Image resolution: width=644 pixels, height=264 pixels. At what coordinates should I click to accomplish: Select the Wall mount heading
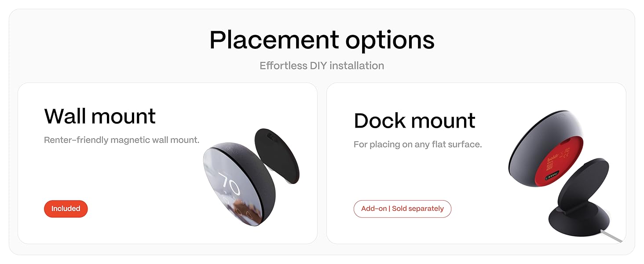100,116
